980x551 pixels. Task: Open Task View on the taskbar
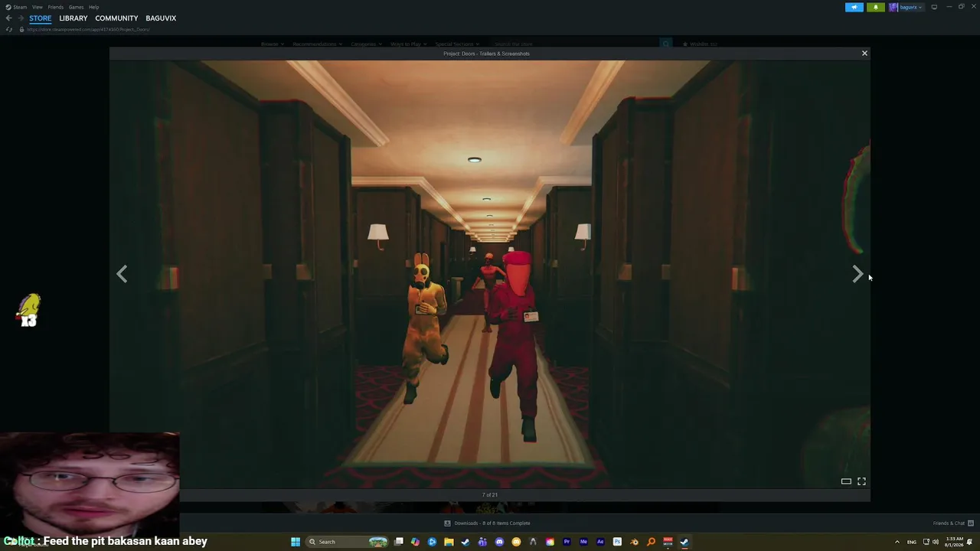399,542
